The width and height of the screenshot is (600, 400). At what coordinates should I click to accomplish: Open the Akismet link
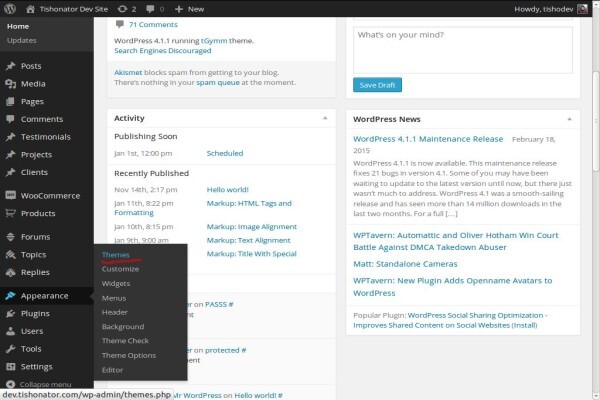tap(128, 72)
